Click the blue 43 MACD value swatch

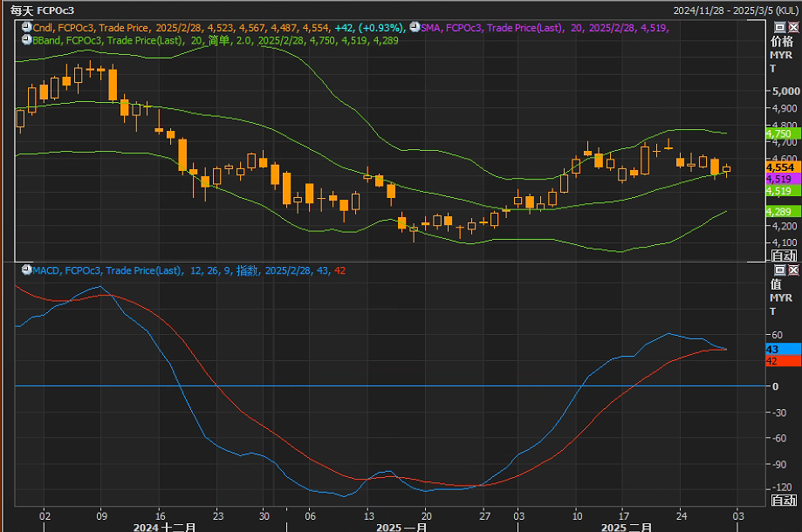tap(782, 349)
